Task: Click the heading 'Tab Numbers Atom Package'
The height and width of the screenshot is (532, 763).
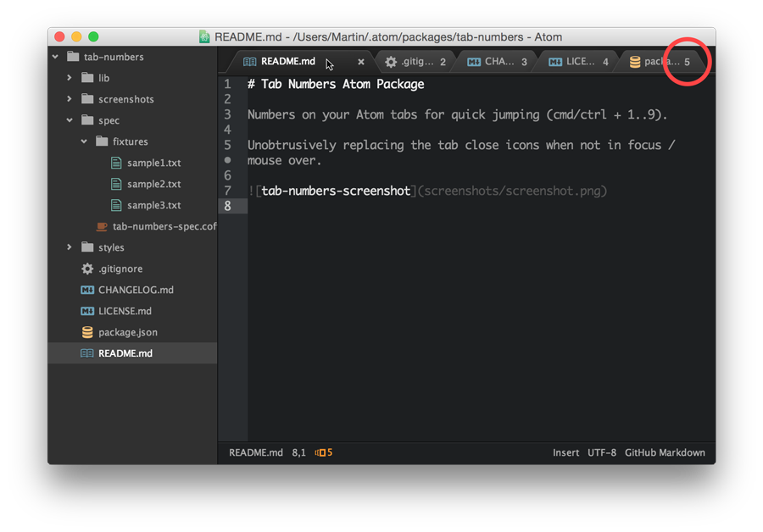Action: [343, 84]
